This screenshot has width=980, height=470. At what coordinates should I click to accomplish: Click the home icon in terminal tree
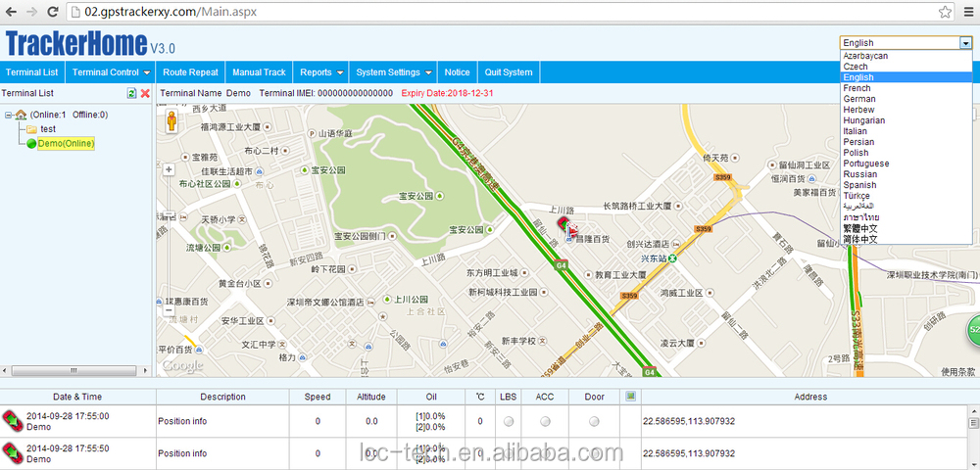pos(22,115)
